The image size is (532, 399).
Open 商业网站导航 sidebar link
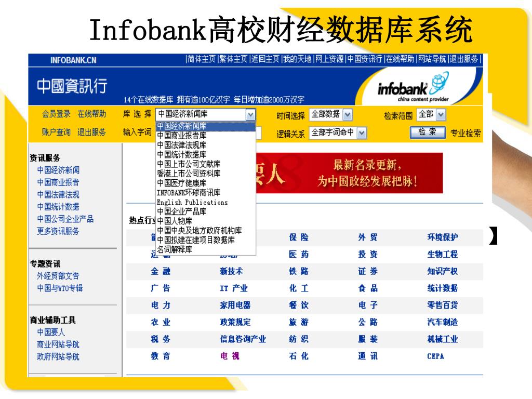coord(58,344)
